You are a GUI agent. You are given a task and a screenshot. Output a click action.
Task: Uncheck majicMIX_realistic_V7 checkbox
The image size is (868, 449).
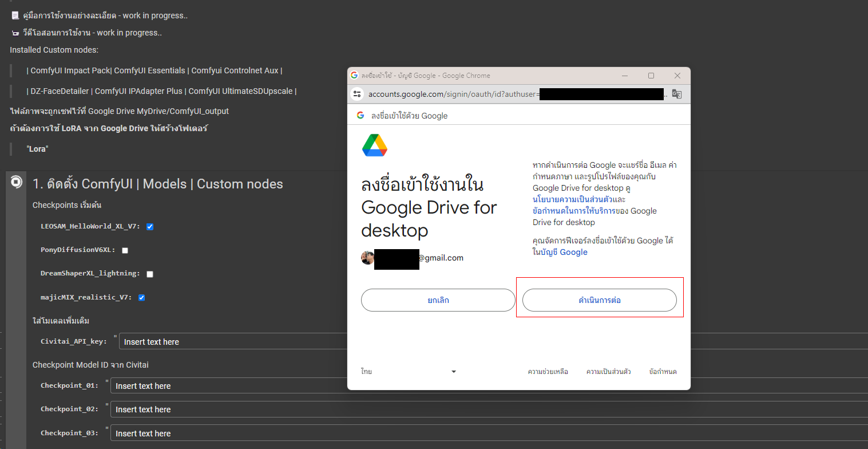(141, 297)
